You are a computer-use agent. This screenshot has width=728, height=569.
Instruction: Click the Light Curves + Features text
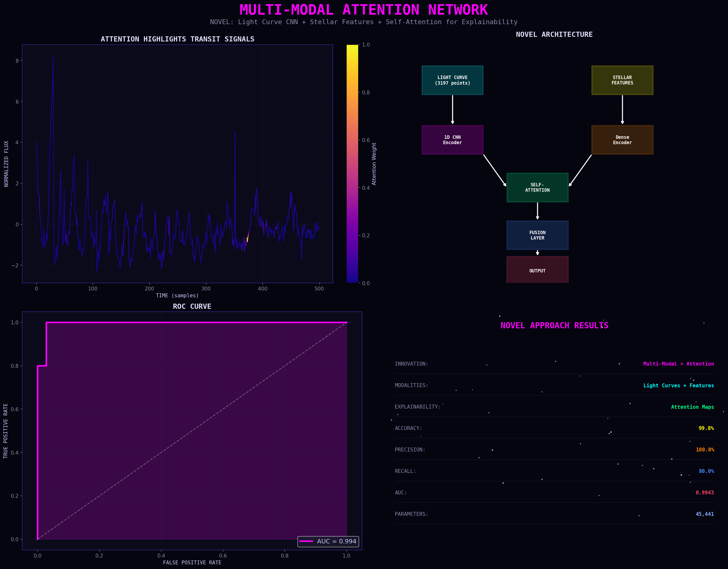click(x=678, y=385)
